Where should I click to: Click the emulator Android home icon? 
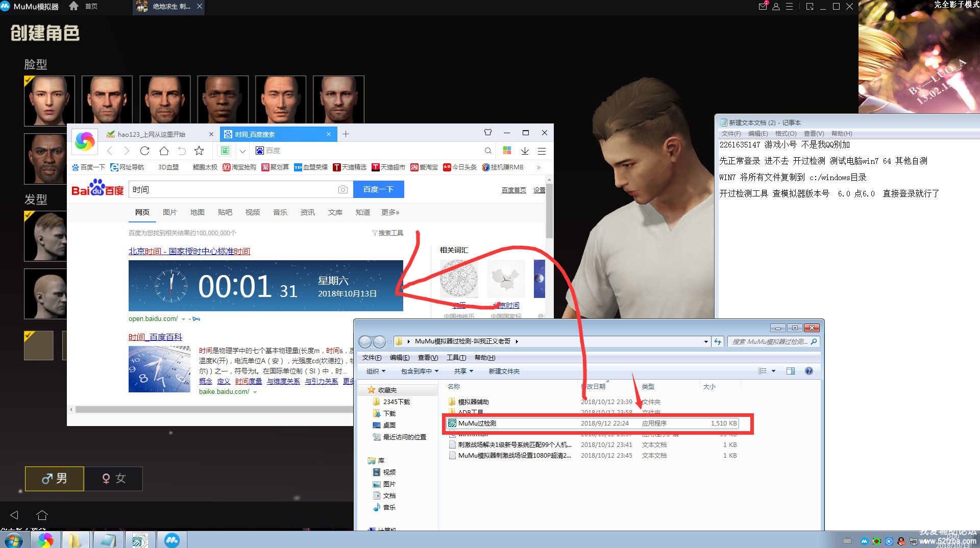42,515
